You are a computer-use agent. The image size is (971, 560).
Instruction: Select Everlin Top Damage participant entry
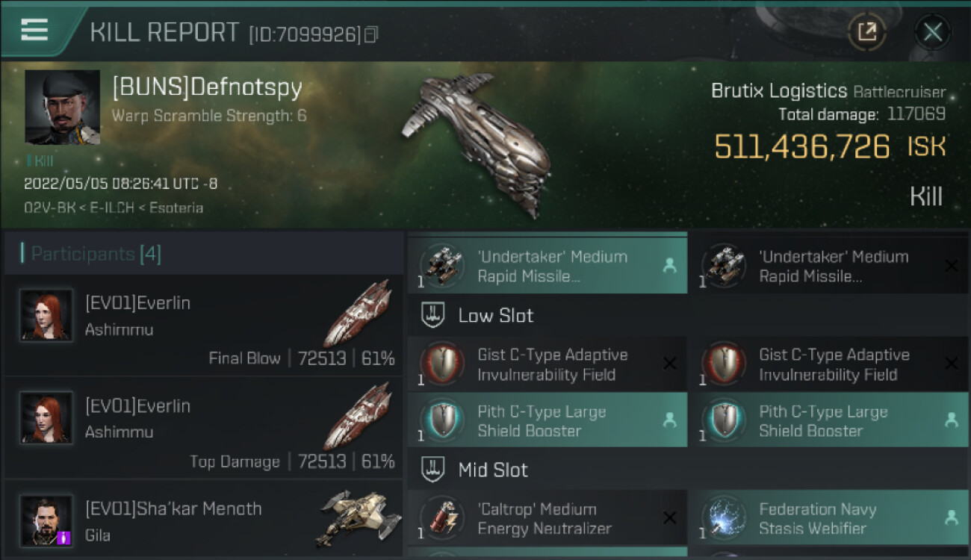click(203, 429)
